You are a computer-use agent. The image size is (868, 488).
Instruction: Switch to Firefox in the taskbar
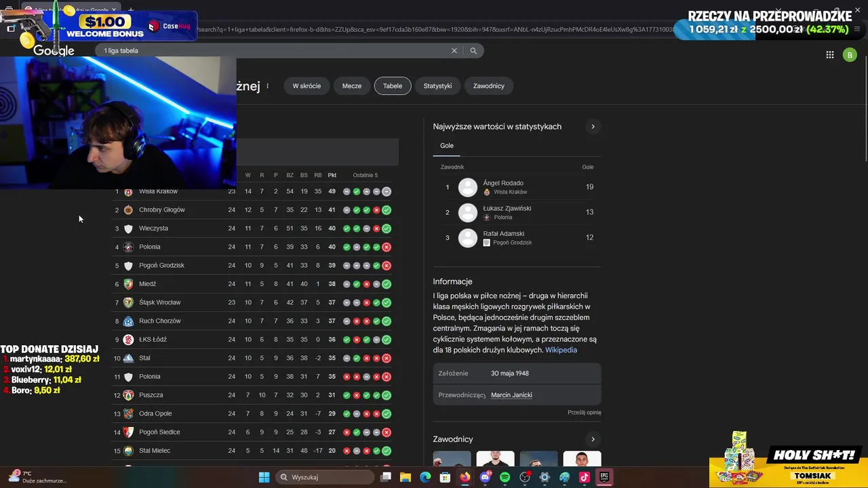pyautogui.click(x=465, y=477)
